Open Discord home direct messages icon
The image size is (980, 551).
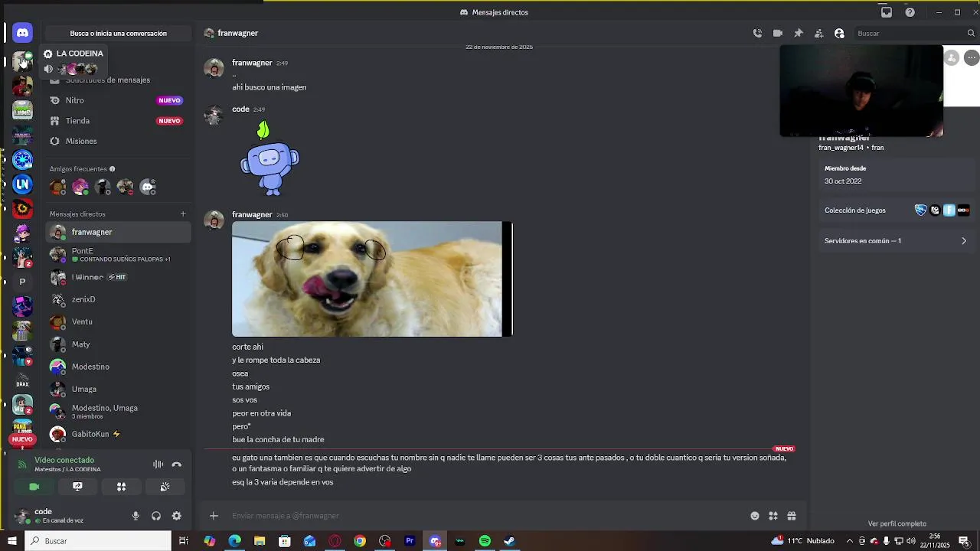22,33
